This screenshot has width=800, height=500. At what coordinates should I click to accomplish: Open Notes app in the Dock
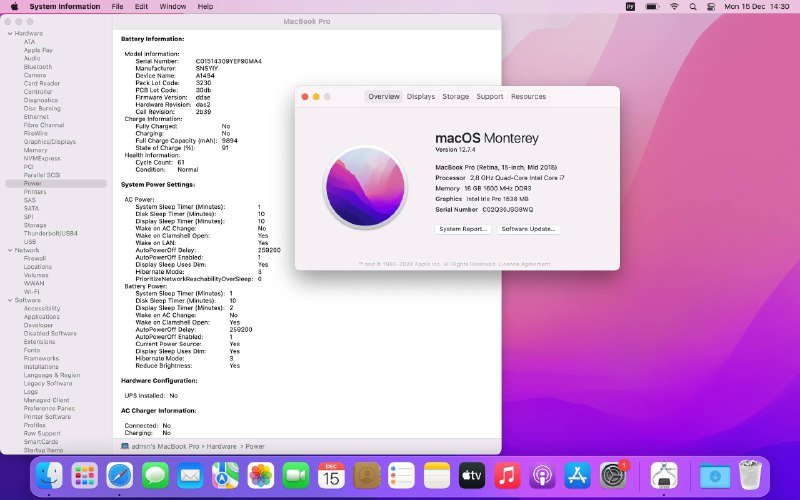pos(437,476)
